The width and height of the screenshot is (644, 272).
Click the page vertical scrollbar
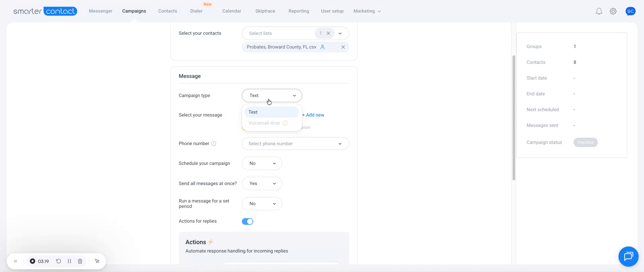click(x=514, y=118)
